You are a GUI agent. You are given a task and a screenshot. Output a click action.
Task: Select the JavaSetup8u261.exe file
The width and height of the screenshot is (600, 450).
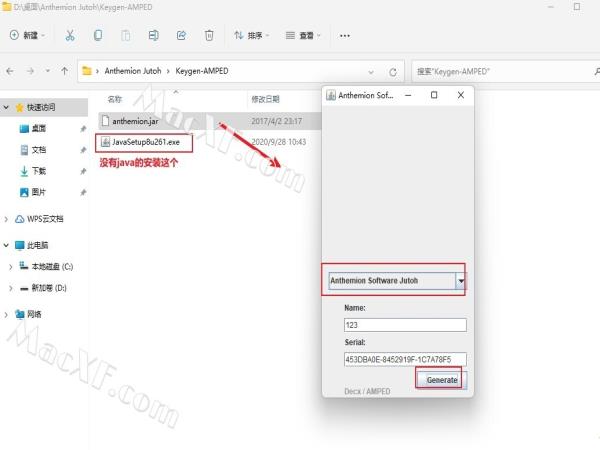point(145,142)
